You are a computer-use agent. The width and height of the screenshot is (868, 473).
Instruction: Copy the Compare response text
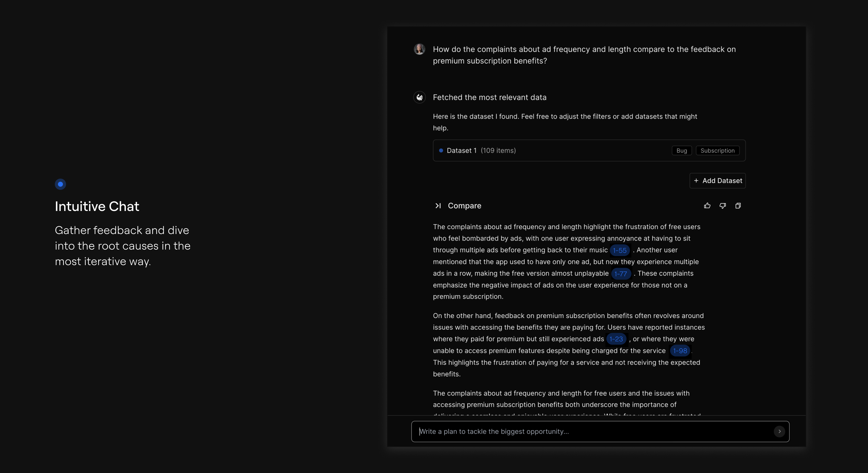click(738, 206)
